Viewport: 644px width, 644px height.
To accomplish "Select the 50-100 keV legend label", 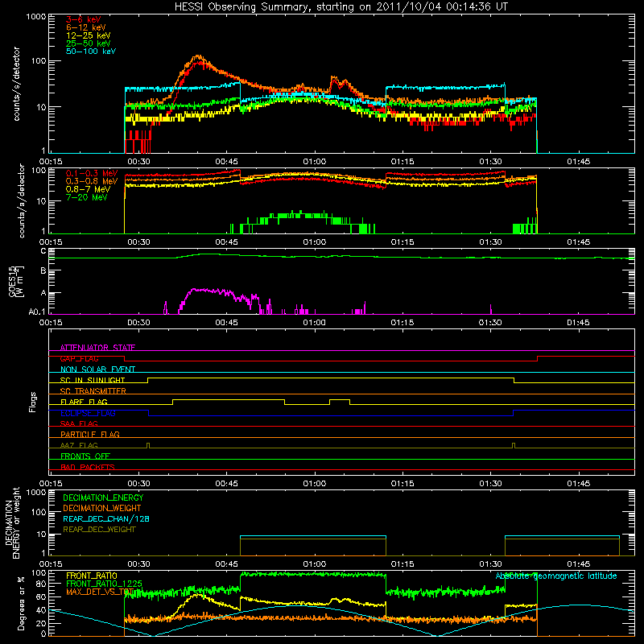I will click(x=91, y=52).
